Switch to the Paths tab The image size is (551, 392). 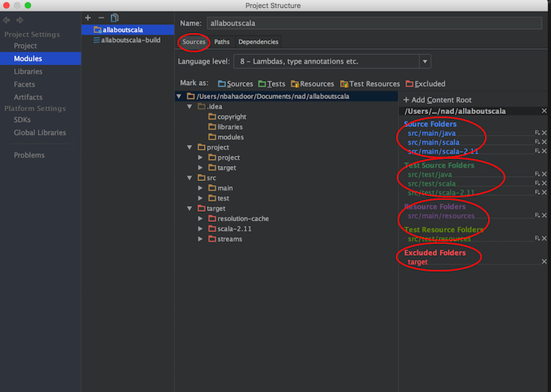222,42
